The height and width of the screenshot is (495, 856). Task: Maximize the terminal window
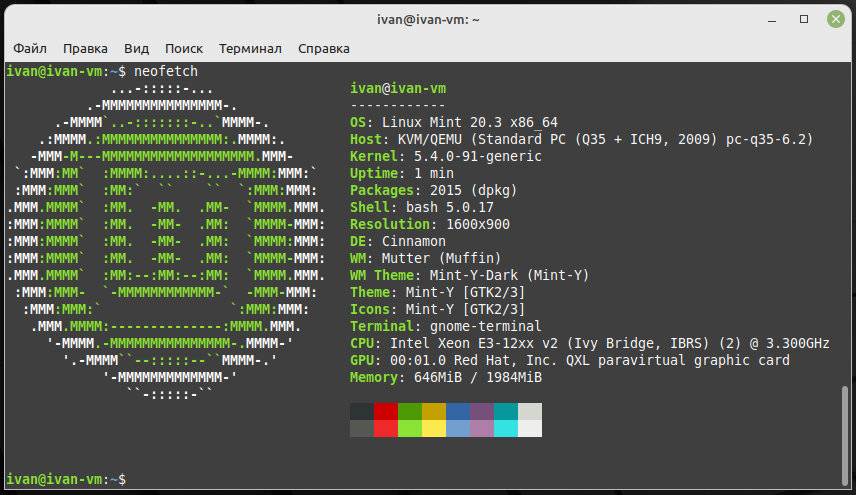(804, 19)
